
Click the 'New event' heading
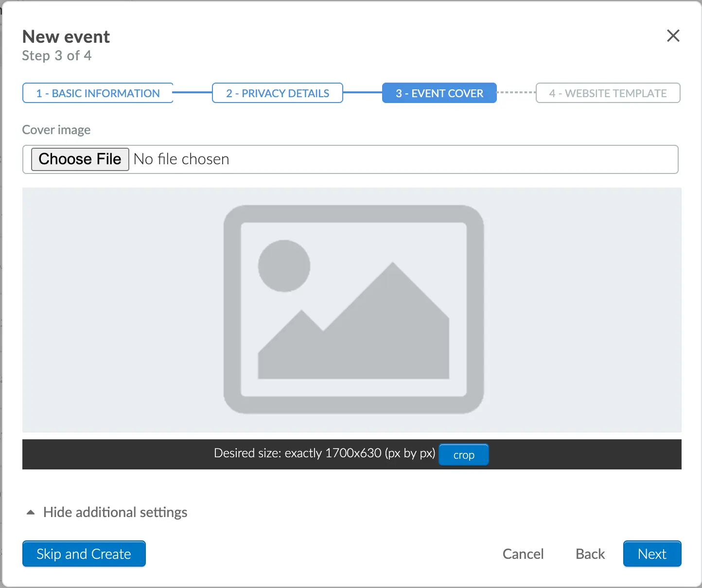click(x=66, y=36)
